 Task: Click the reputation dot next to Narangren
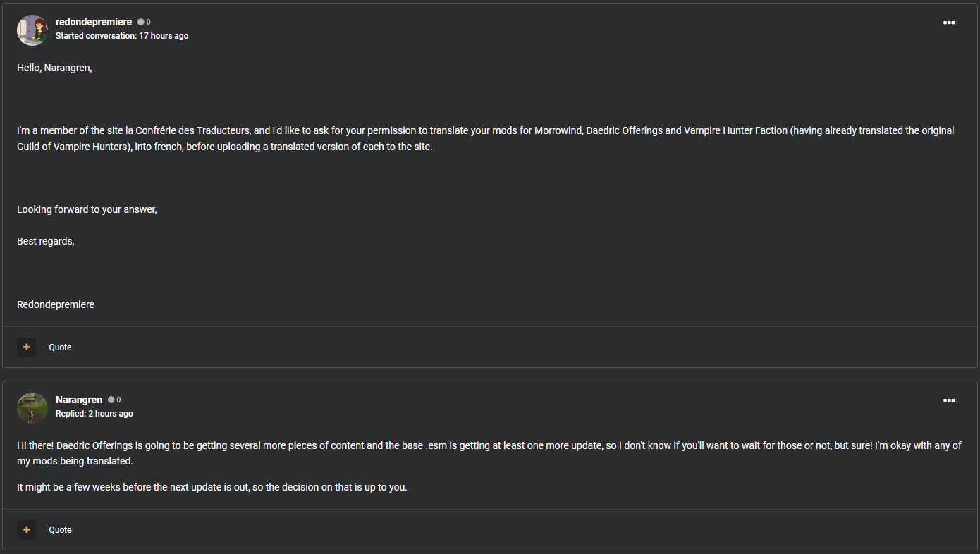point(111,400)
